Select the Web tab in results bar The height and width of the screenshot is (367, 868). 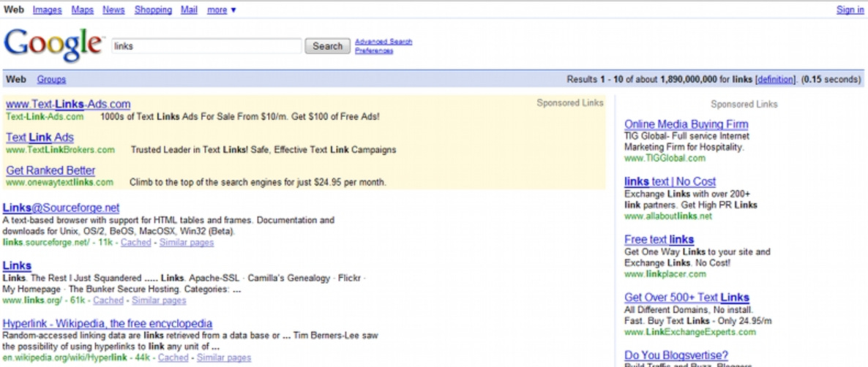point(16,80)
